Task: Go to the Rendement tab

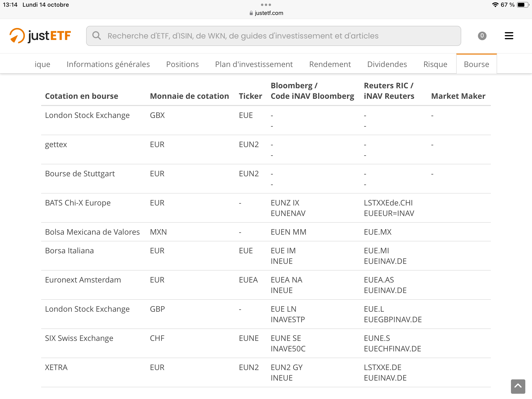Action: click(330, 64)
